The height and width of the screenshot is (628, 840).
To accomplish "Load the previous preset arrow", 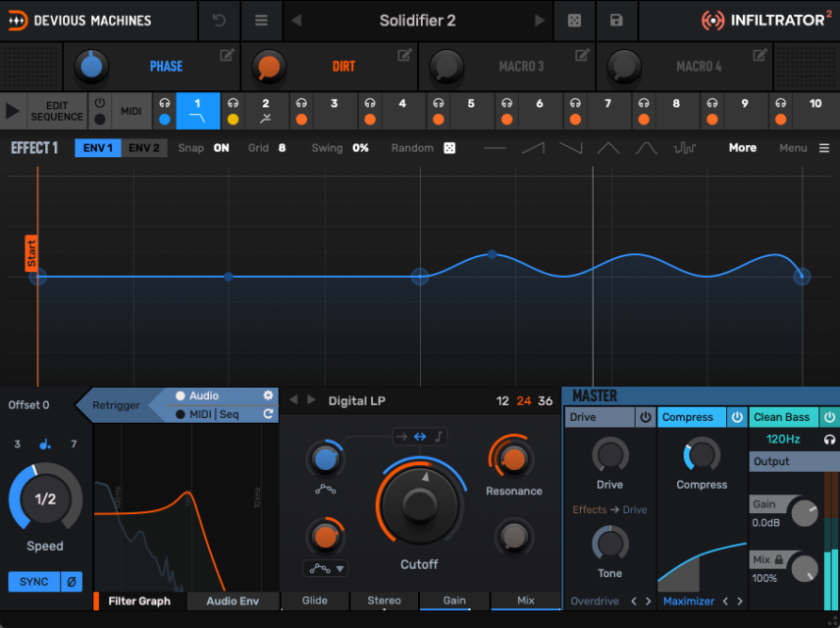I will (296, 21).
